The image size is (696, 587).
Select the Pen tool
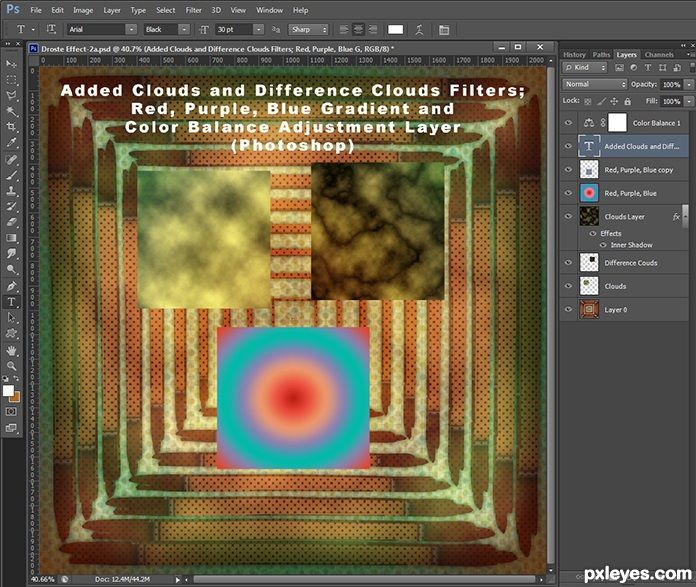point(11,286)
